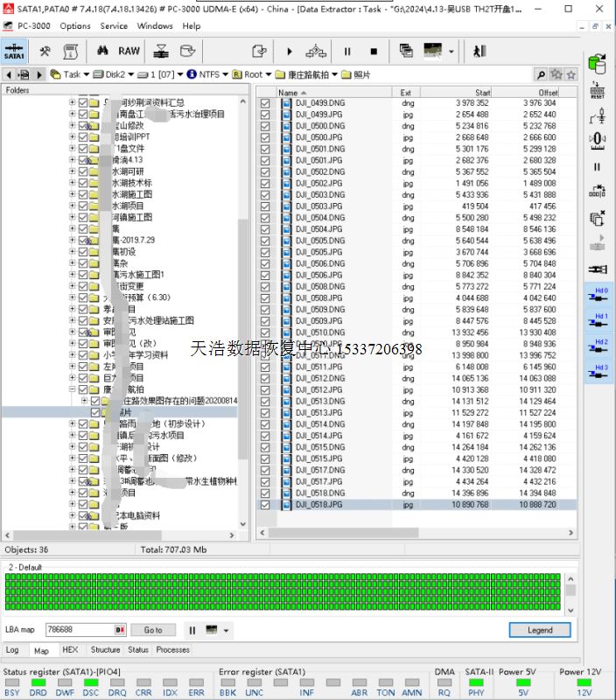Toggle checkbox for DJI_0505.JPG file
The height and width of the screenshot is (700, 616).
266,253
